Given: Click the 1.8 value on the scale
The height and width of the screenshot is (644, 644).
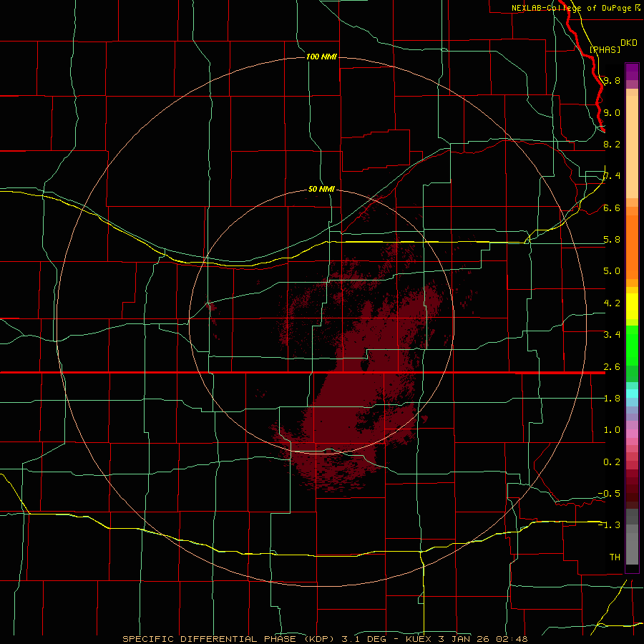Looking at the screenshot, I should click(612, 399).
